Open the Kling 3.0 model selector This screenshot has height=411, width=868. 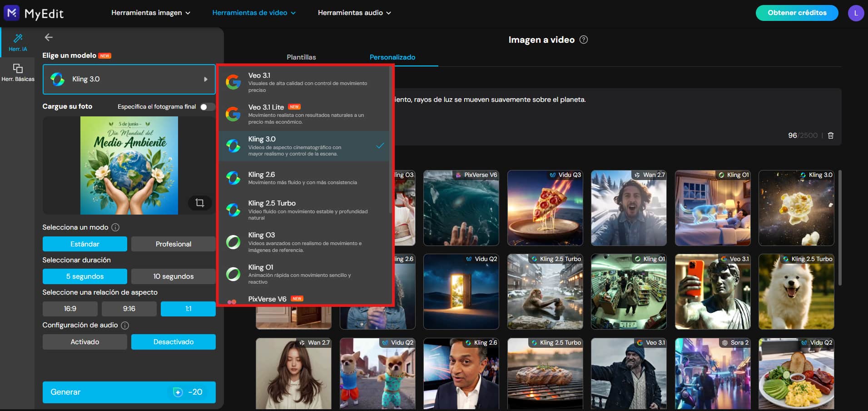pyautogui.click(x=129, y=79)
